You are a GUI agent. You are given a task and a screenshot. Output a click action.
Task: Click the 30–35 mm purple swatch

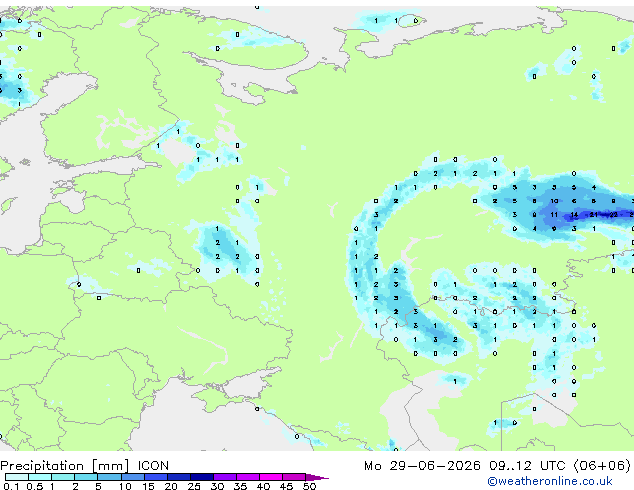224,477
